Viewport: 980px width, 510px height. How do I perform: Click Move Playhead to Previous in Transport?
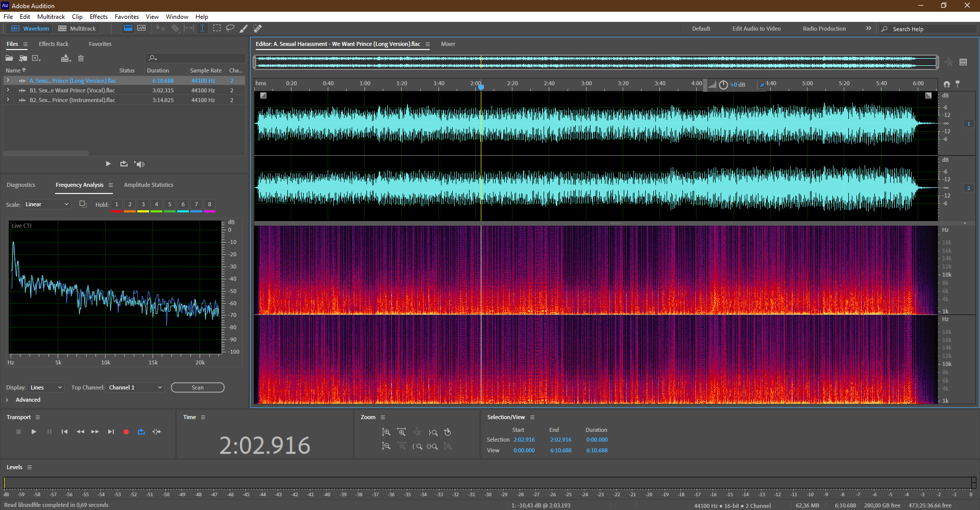[64, 432]
